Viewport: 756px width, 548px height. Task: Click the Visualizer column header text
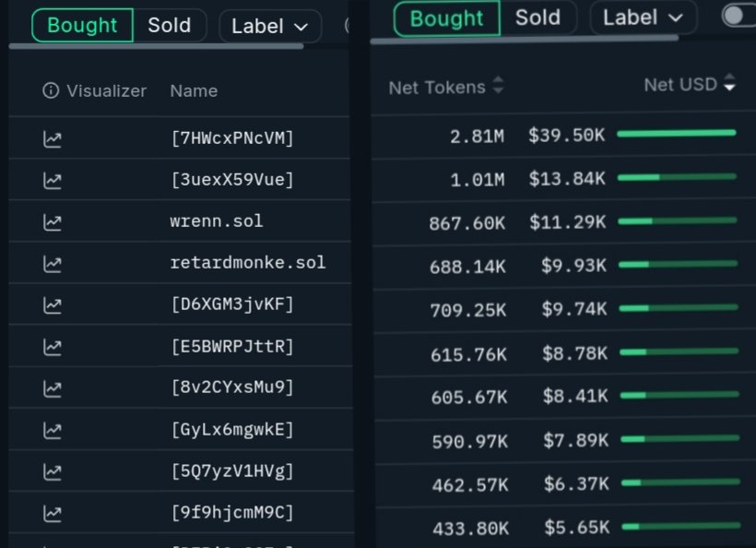click(106, 90)
